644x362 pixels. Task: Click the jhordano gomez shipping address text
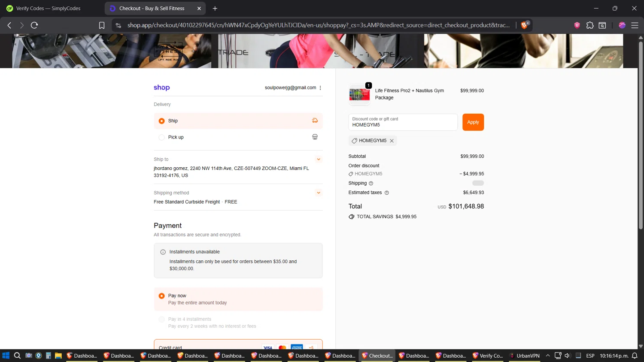click(x=231, y=172)
